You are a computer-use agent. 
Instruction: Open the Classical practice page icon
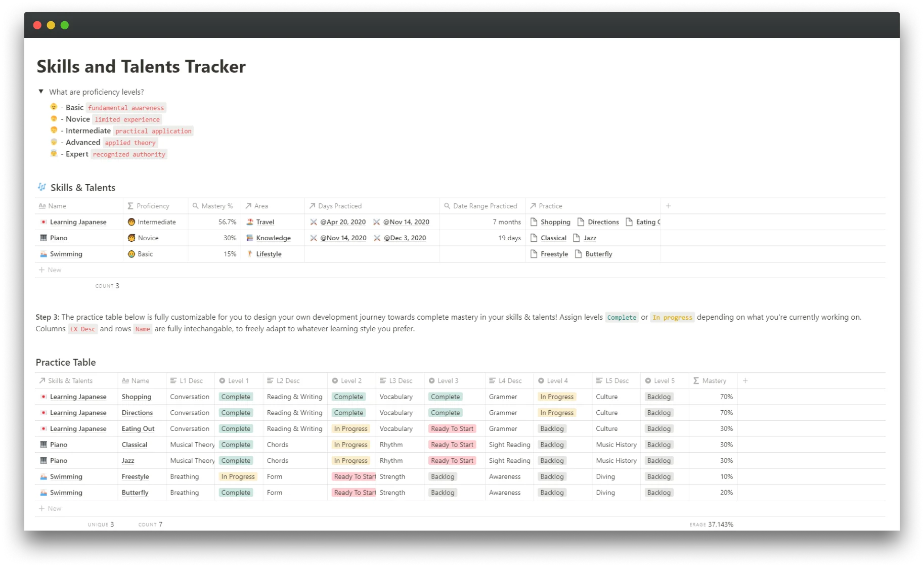pos(534,238)
